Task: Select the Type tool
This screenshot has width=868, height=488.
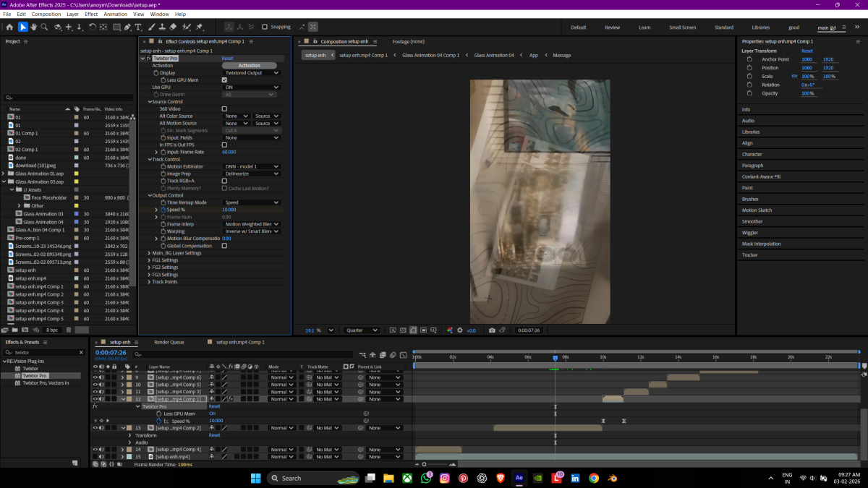Action: (139, 27)
